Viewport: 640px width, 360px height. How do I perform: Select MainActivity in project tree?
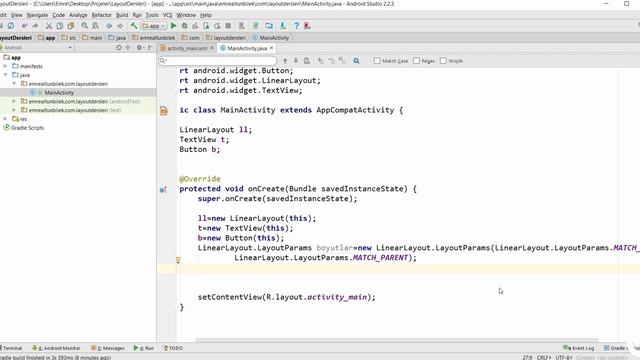point(59,93)
